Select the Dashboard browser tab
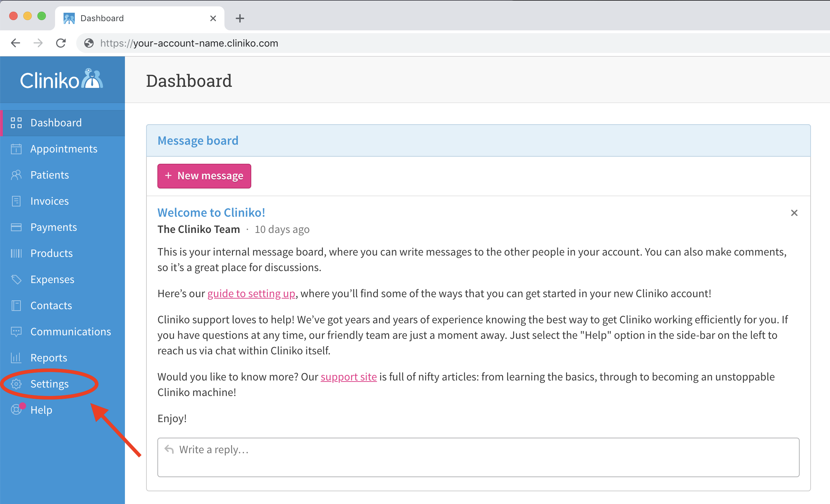 (140, 18)
